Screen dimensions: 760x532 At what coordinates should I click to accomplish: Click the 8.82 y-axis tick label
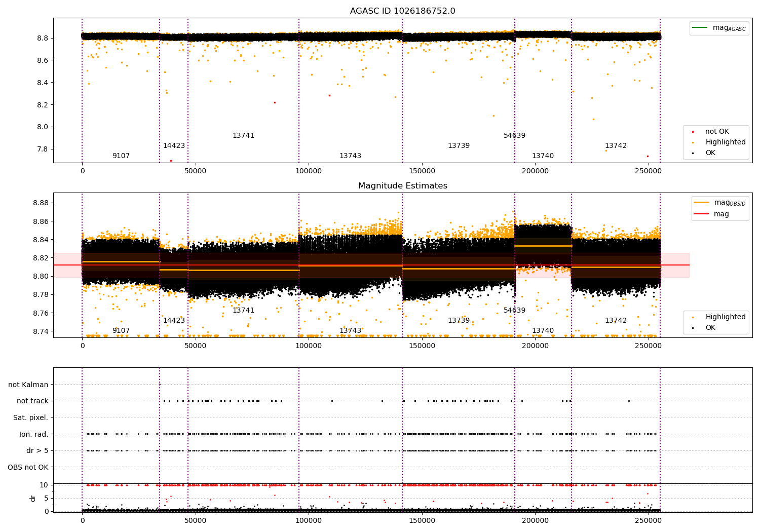pos(41,258)
